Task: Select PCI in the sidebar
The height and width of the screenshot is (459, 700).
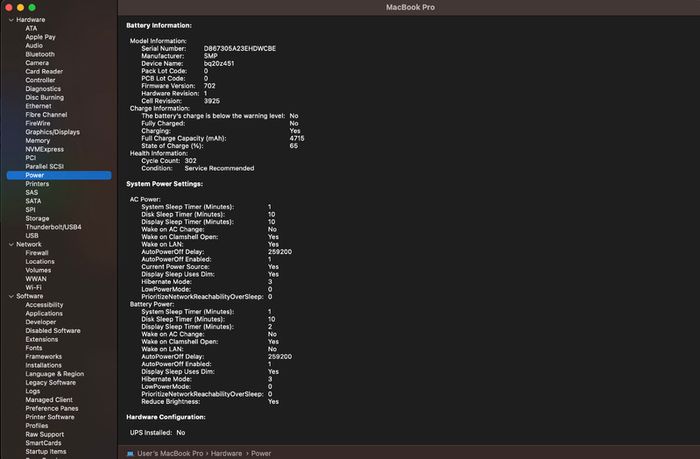Action: (30, 158)
